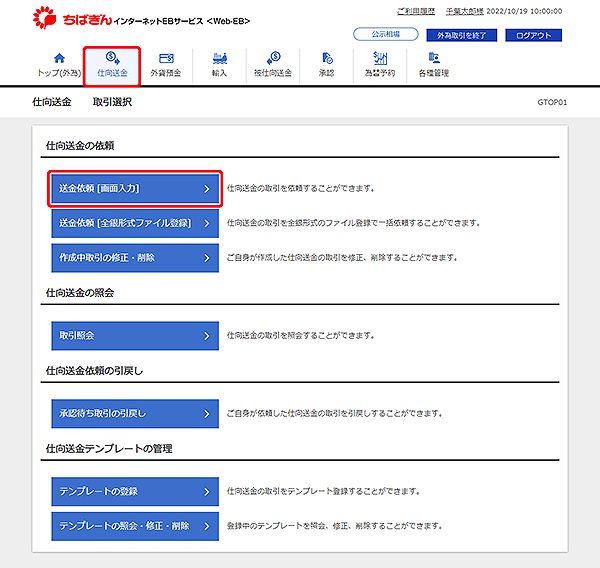Click the 輸入 ship icon
600x568 pixels.
tap(220, 58)
